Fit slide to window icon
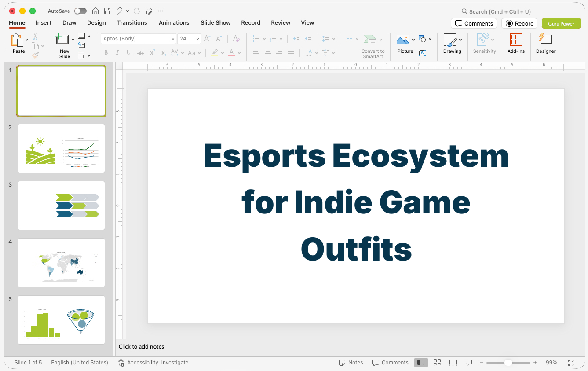This screenshot has height=371, width=588. pos(571,362)
